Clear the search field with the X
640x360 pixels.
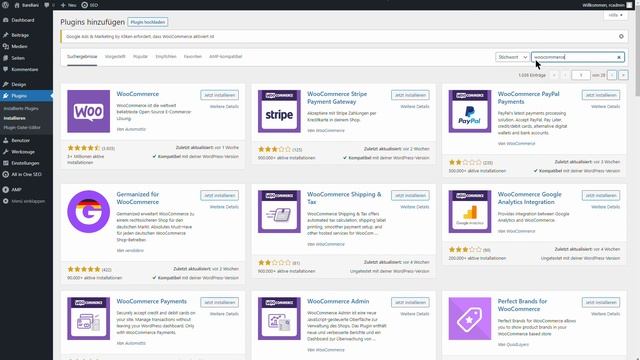click(619, 58)
